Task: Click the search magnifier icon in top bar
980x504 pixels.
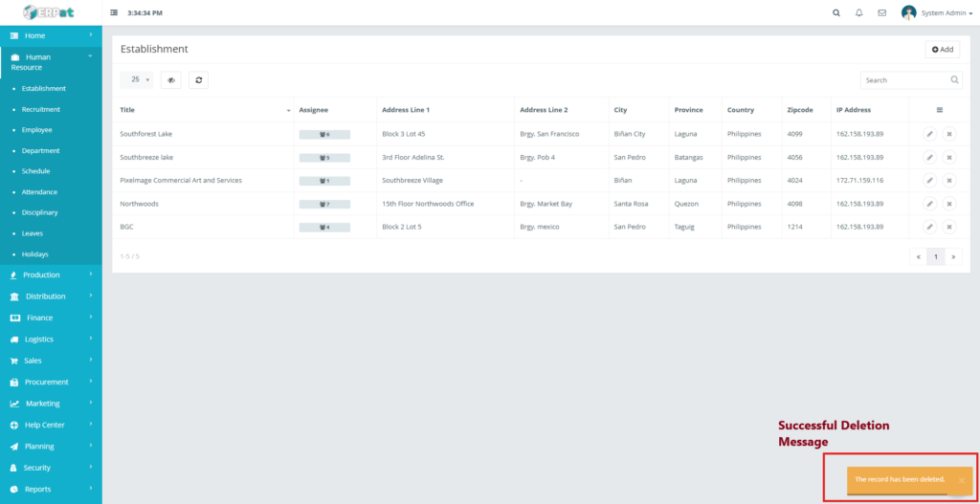Action: tap(836, 13)
